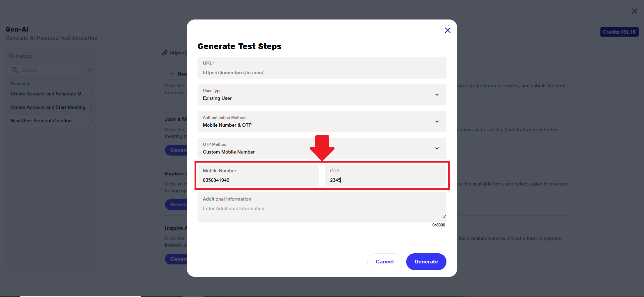Screen dimensions: 644x297
Task: Click the Credits badge
Action: 619,32
